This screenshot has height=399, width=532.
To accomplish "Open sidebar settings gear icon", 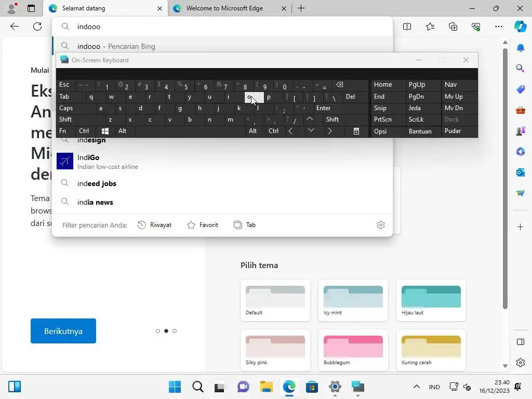I will (x=521, y=362).
